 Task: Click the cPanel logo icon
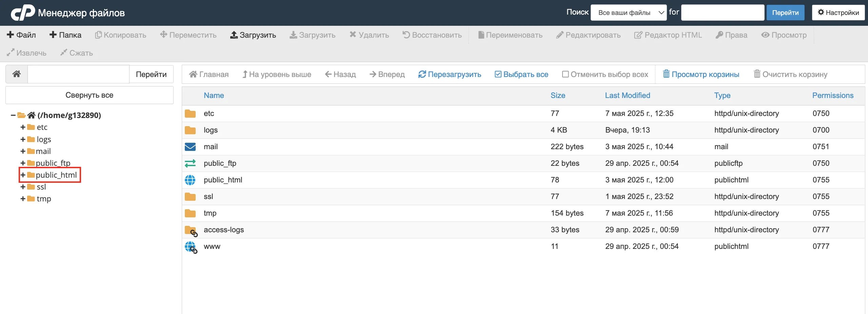tap(23, 13)
